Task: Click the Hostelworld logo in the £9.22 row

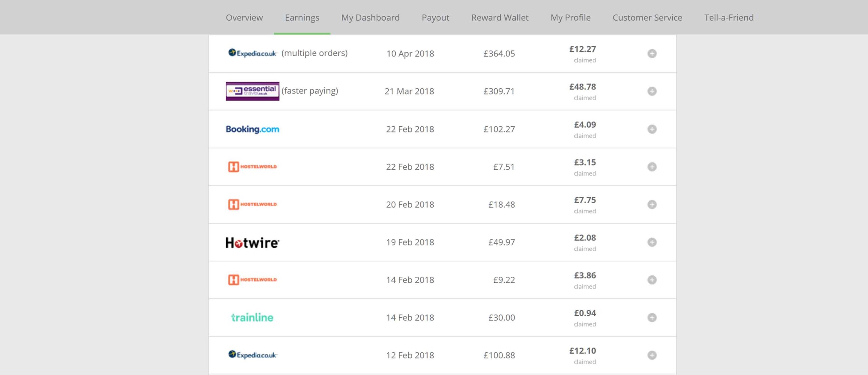Action: click(x=252, y=280)
